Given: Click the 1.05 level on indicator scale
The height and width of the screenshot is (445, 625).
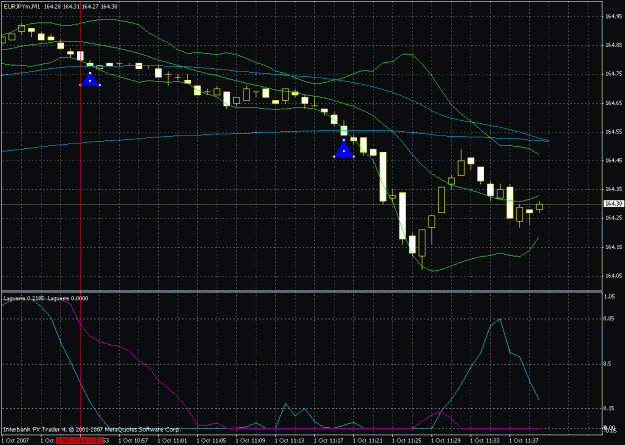Looking at the screenshot, I should (x=610, y=297).
